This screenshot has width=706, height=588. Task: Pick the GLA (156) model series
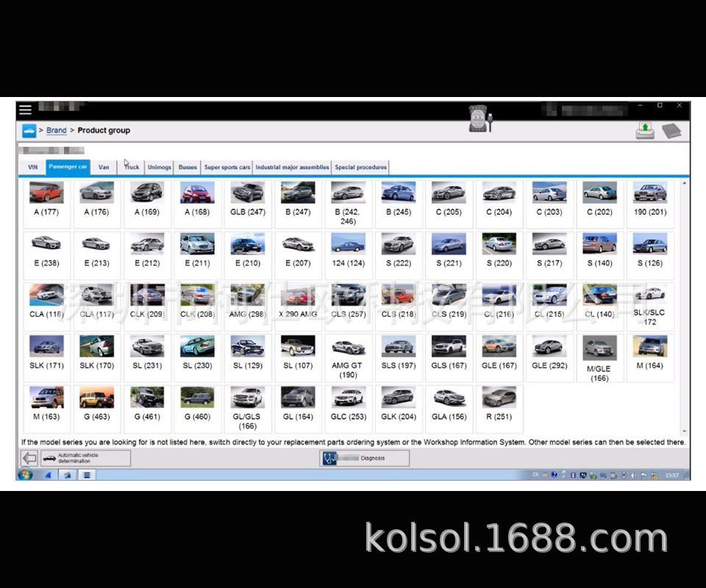click(449, 409)
